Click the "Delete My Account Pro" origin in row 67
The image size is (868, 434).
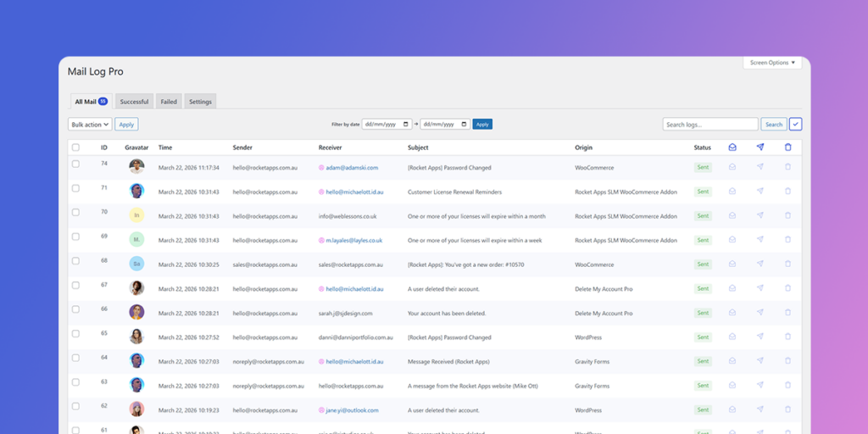[604, 289]
